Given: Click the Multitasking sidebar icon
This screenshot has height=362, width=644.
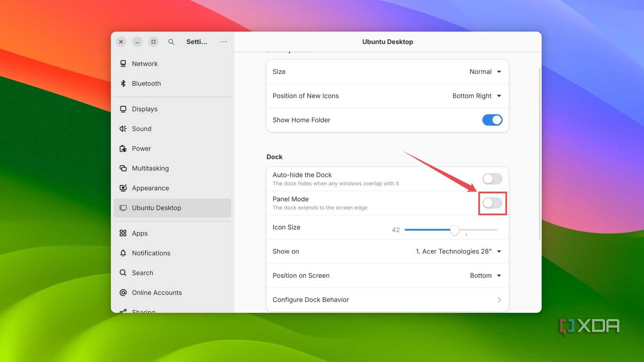Looking at the screenshot, I should tap(123, 168).
